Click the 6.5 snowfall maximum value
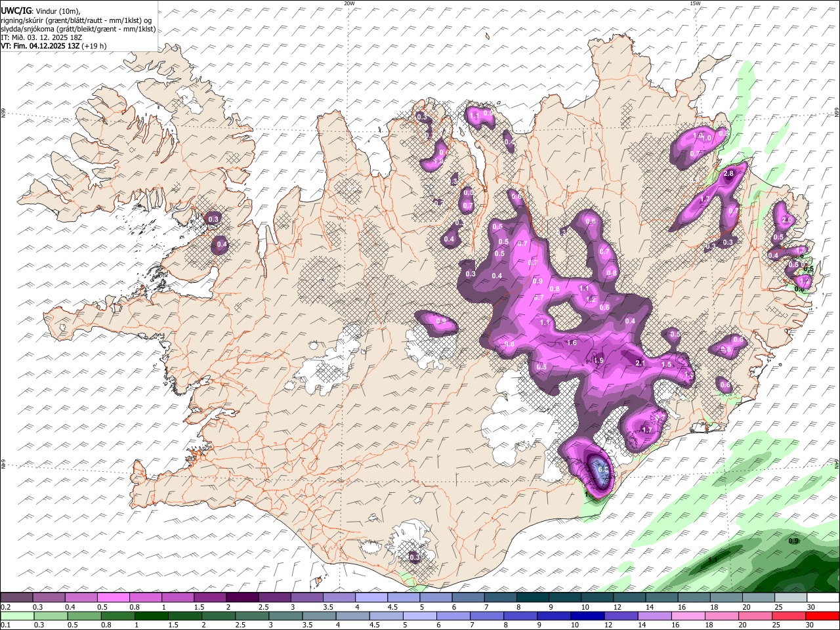This screenshot has height=630, width=840. 604,470
